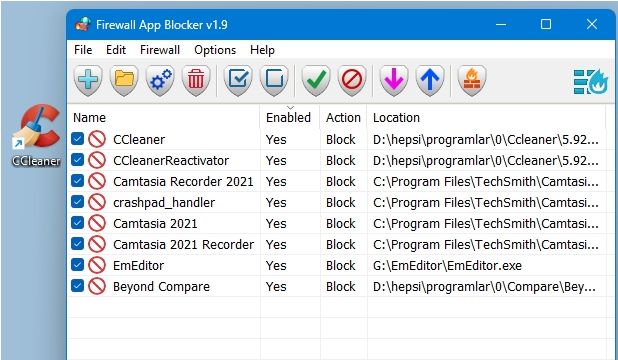
Task: Open the Firewall Settings flame wall icon
Action: [x=472, y=80]
